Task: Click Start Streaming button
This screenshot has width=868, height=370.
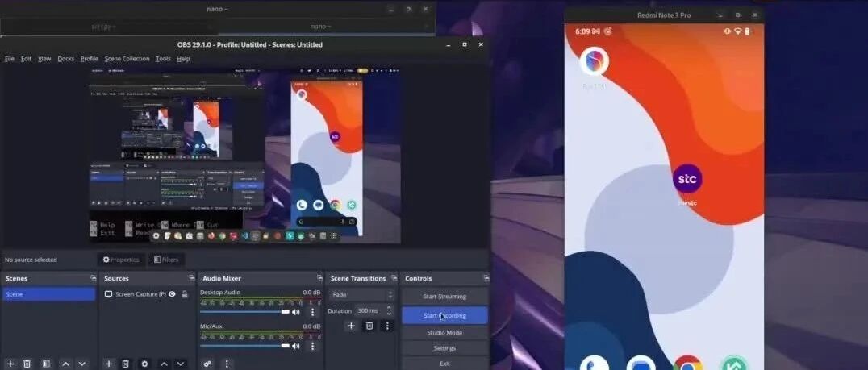Action: click(444, 297)
